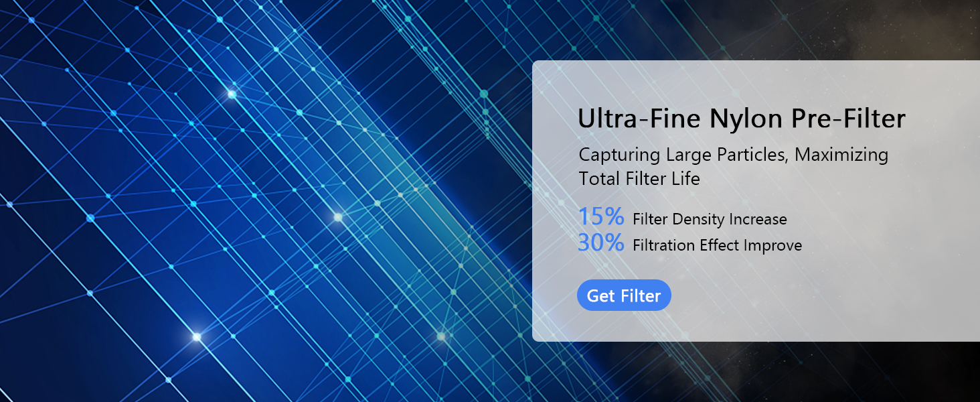The image size is (980, 402).
Task: Click the blue 15% figure
Action: tap(601, 216)
